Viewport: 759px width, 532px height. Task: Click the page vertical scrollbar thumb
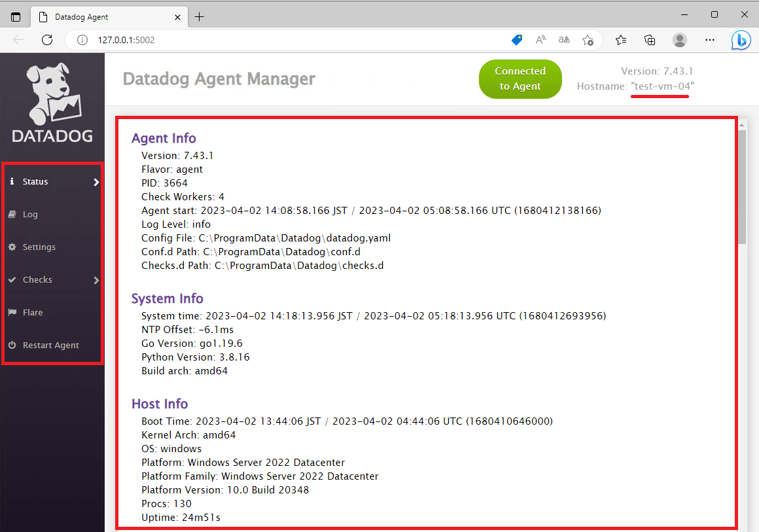pyautogui.click(x=742, y=186)
